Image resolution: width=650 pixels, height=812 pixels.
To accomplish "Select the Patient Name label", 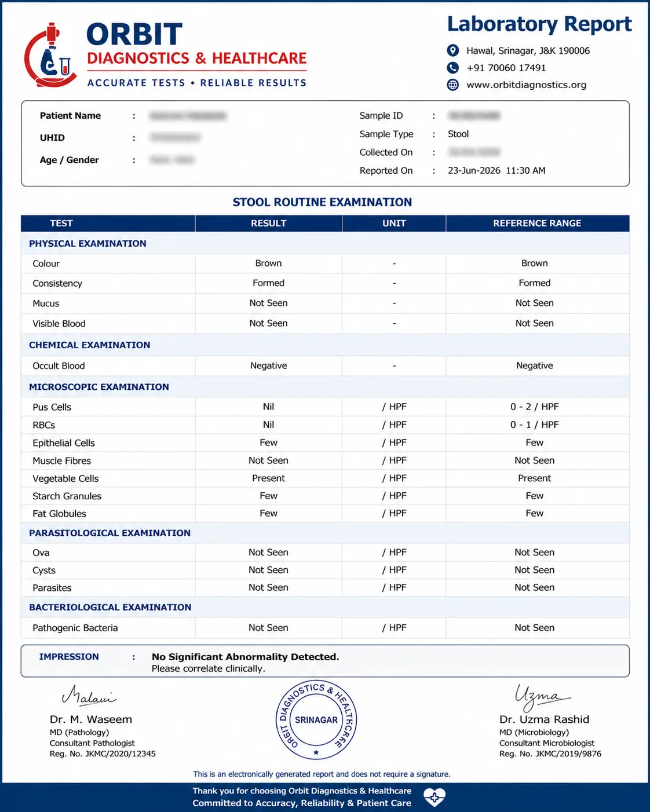I will click(x=70, y=116).
